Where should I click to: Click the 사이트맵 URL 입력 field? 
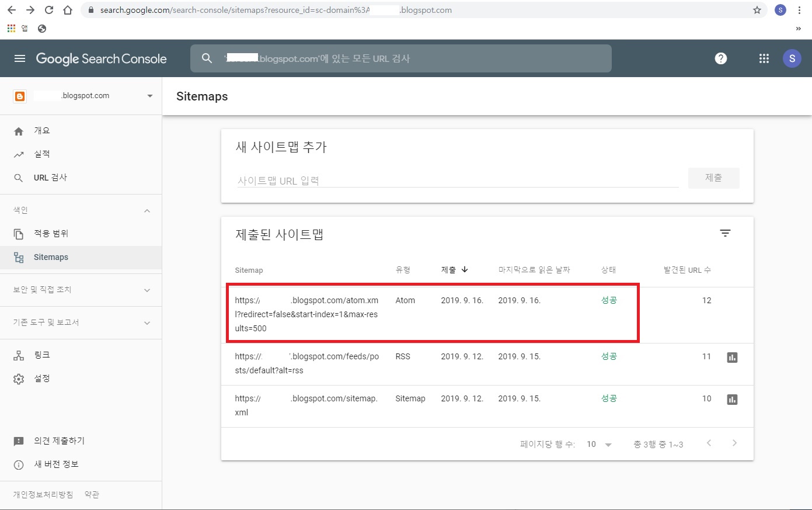tap(458, 181)
